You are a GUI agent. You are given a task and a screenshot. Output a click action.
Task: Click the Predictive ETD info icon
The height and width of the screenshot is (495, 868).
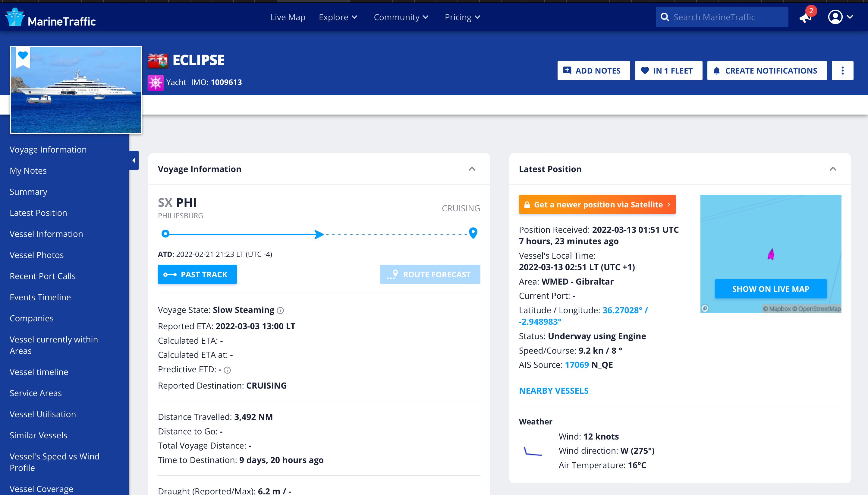(227, 370)
